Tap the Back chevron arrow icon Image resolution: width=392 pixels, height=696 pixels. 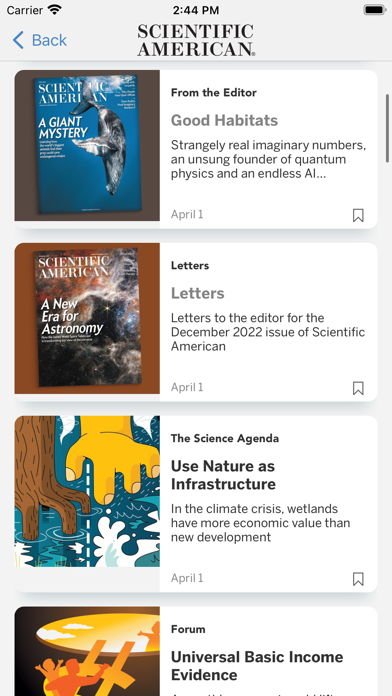pos(18,40)
